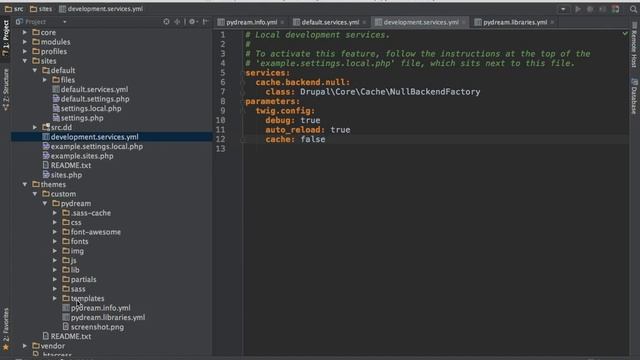Click the Run play button in the toolbar
The image size is (640, 360).
[578, 9]
